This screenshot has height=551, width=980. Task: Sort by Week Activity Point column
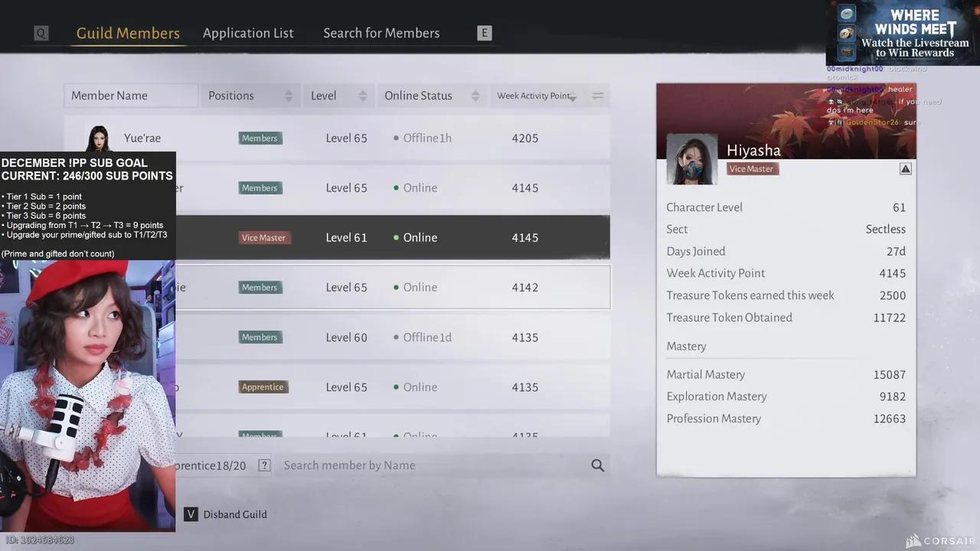point(536,96)
